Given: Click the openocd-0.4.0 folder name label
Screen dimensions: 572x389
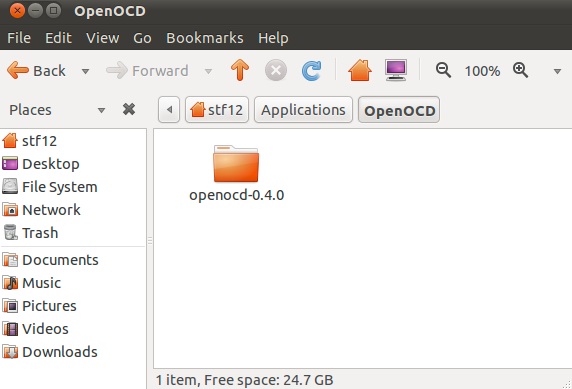Looking at the screenshot, I should point(236,195).
